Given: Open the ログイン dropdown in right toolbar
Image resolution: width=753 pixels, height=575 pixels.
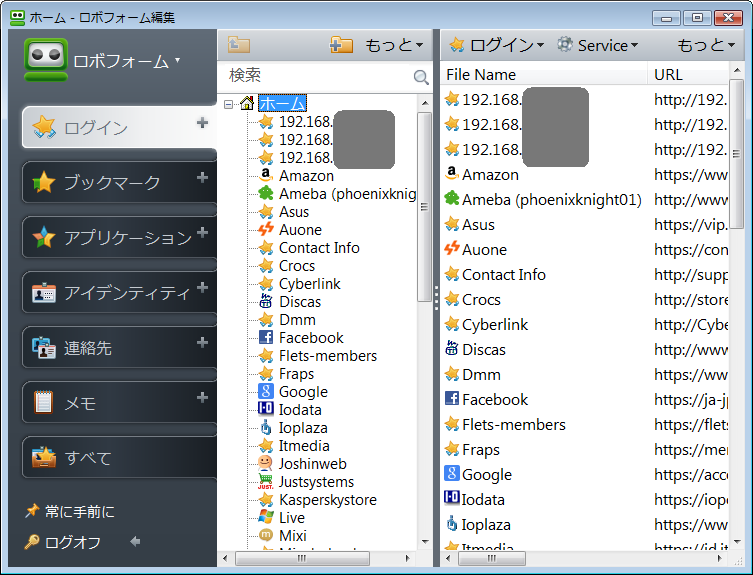Looking at the screenshot, I should (x=496, y=45).
